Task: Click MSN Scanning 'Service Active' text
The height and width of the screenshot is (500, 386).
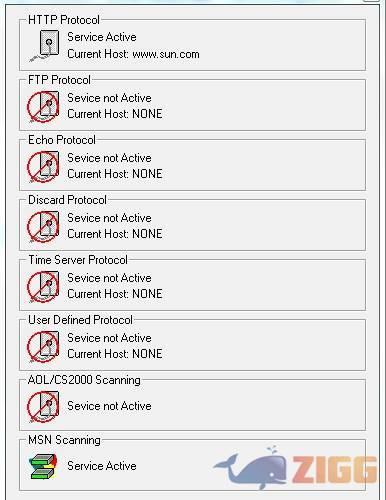Action: click(x=102, y=466)
